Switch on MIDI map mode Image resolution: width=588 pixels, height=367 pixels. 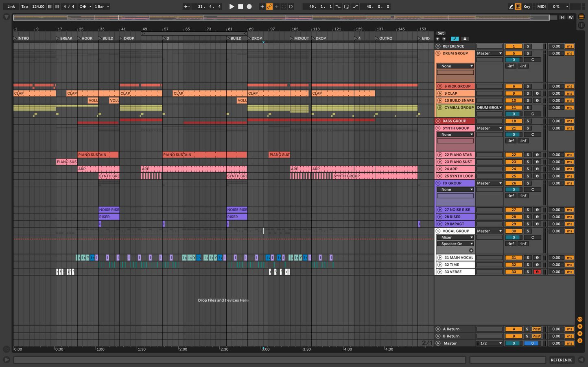coord(541,7)
